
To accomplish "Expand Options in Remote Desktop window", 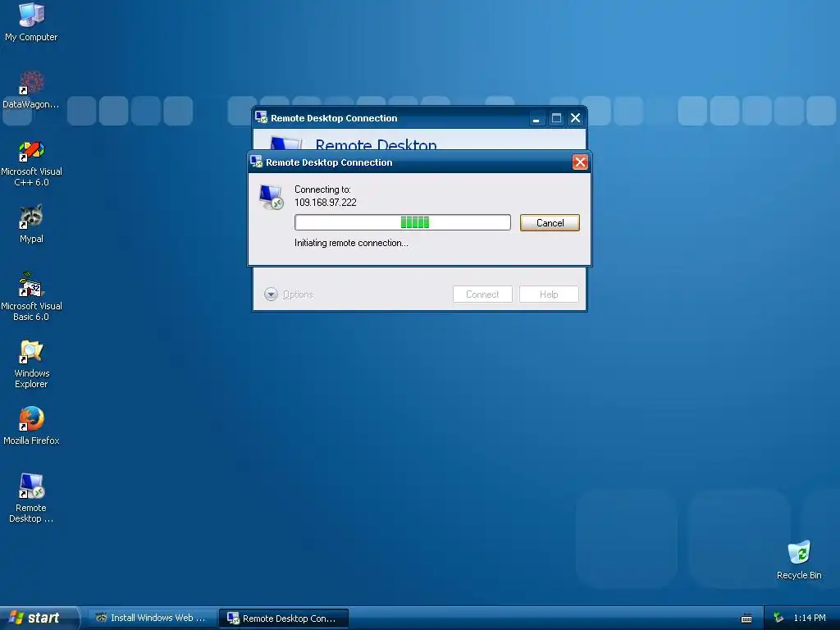I will [x=289, y=294].
